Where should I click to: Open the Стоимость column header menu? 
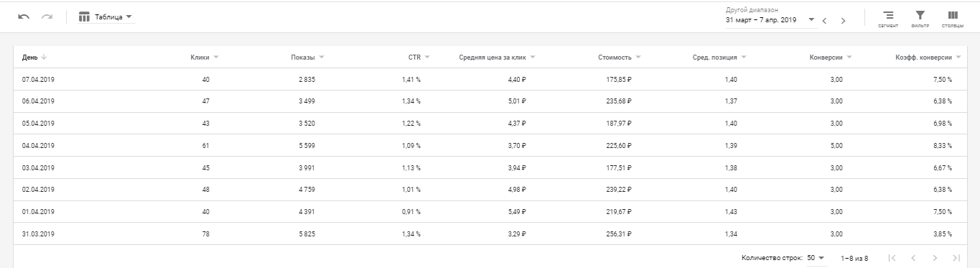point(619,57)
